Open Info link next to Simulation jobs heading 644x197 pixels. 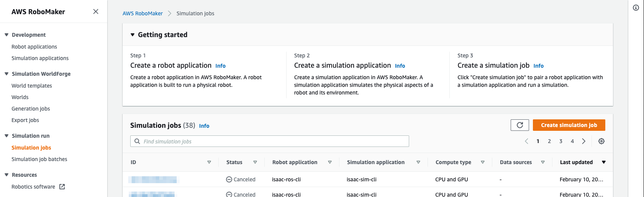click(204, 126)
